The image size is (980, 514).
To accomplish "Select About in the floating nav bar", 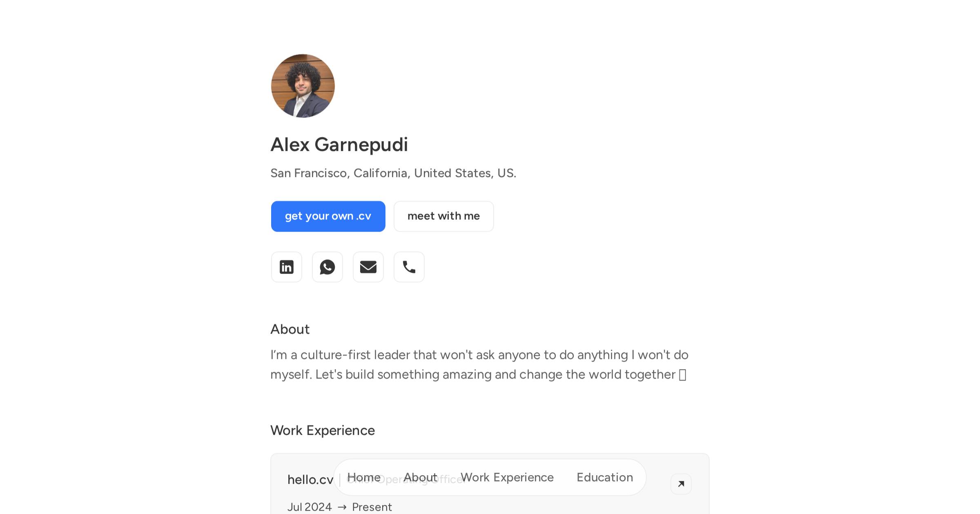I will pyautogui.click(x=421, y=477).
